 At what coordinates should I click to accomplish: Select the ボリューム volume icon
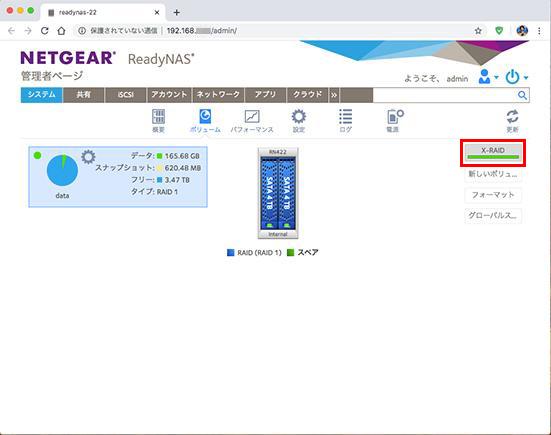click(x=205, y=121)
